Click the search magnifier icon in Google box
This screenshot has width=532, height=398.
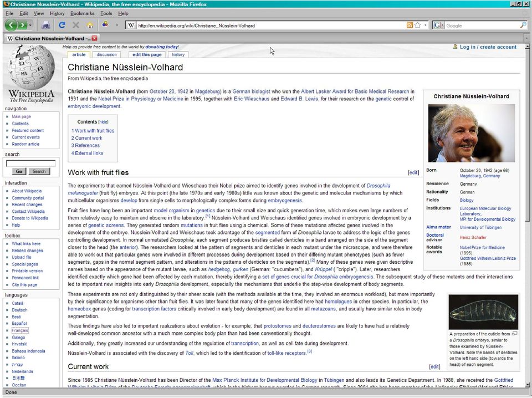tap(523, 25)
